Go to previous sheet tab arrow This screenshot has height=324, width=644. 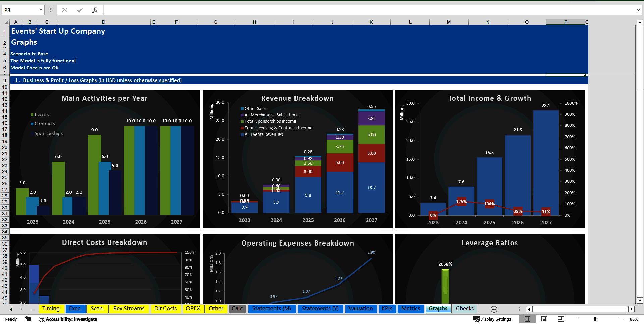(11, 309)
